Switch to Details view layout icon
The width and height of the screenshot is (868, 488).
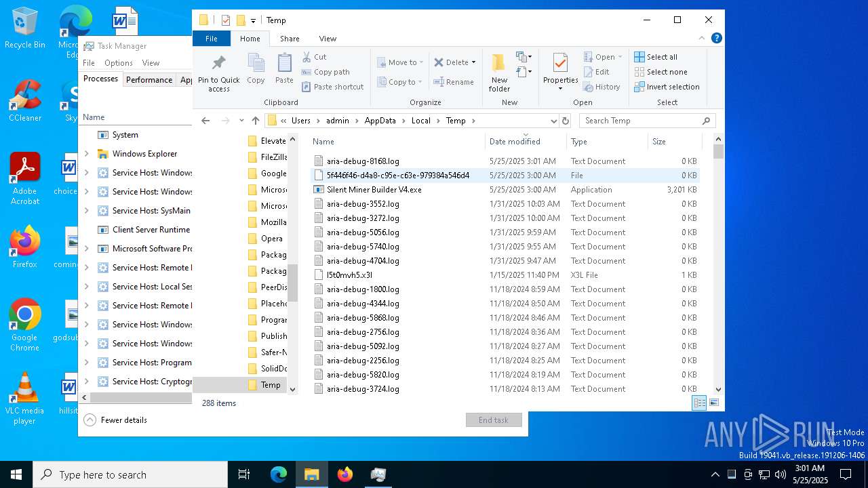tap(699, 403)
